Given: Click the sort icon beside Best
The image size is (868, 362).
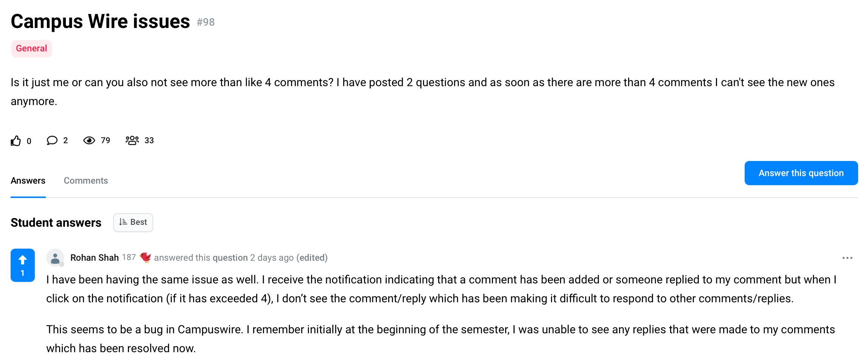Looking at the screenshot, I should (x=123, y=222).
